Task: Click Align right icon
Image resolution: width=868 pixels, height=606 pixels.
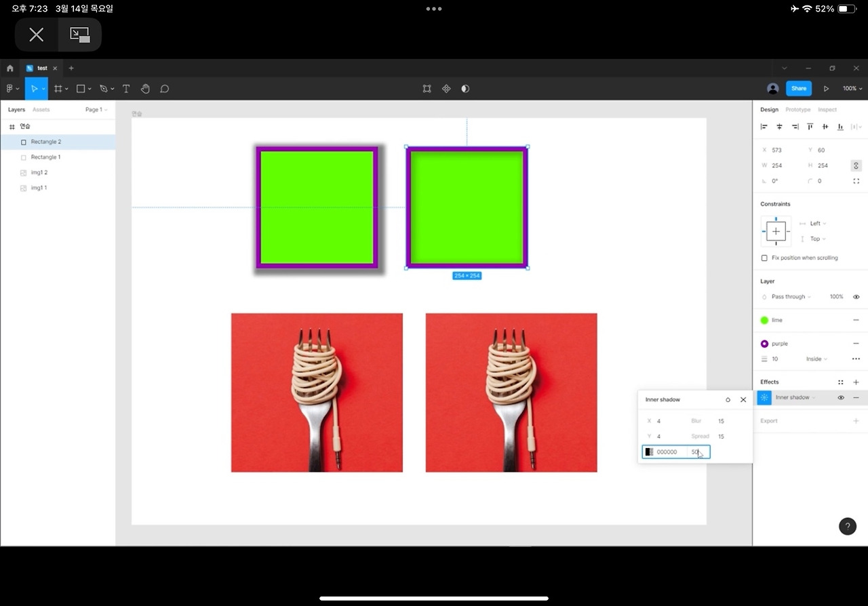Action: 795,127
